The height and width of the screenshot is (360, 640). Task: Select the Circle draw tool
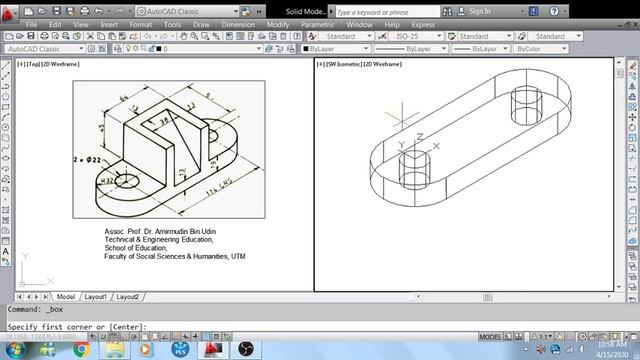pyautogui.click(x=6, y=127)
